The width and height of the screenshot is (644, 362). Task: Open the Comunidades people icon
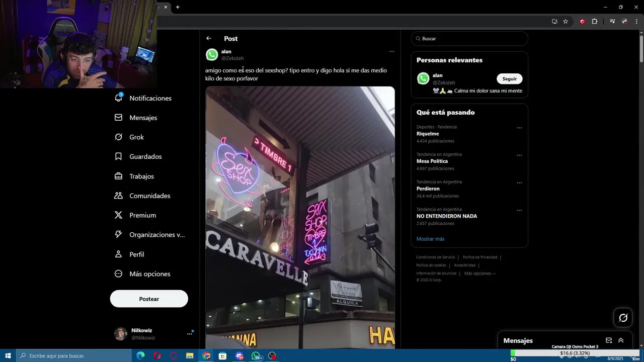(x=119, y=196)
